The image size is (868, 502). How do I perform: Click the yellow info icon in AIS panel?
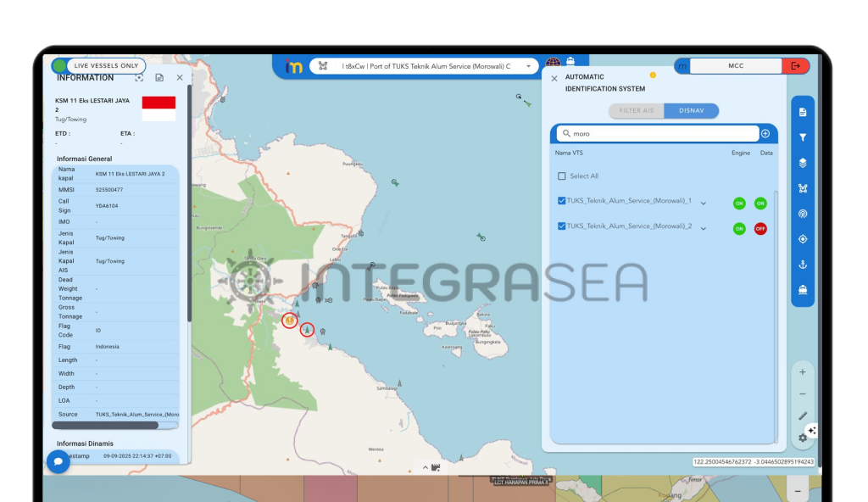pyautogui.click(x=653, y=75)
